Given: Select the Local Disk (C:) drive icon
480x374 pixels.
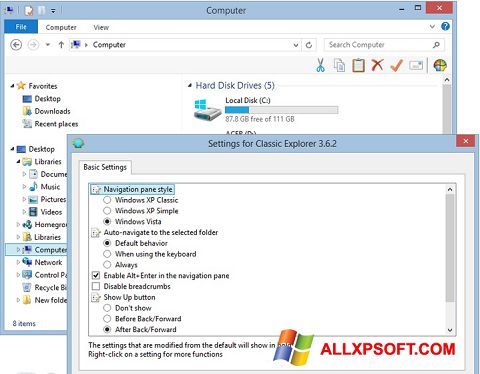Looking at the screenshot, I should [207, 110].
